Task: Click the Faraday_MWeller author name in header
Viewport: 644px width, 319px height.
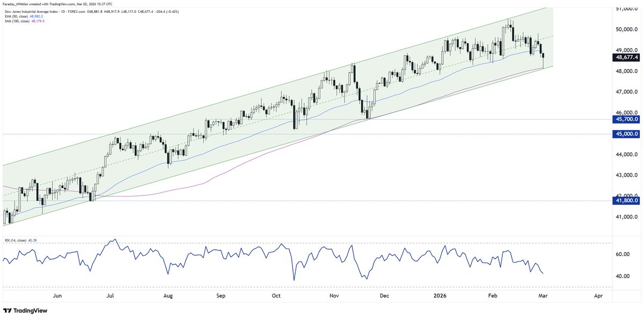Action: click(x=18, y=4)
